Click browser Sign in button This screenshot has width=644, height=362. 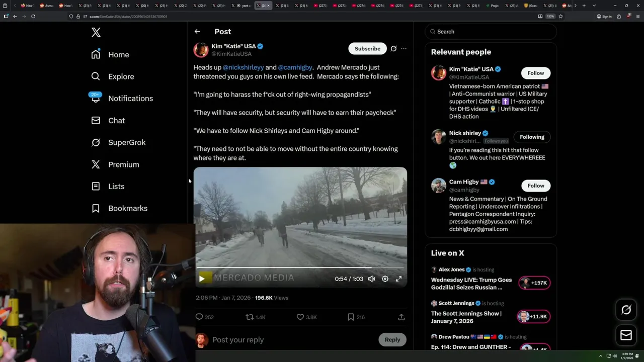click(604, 17)
